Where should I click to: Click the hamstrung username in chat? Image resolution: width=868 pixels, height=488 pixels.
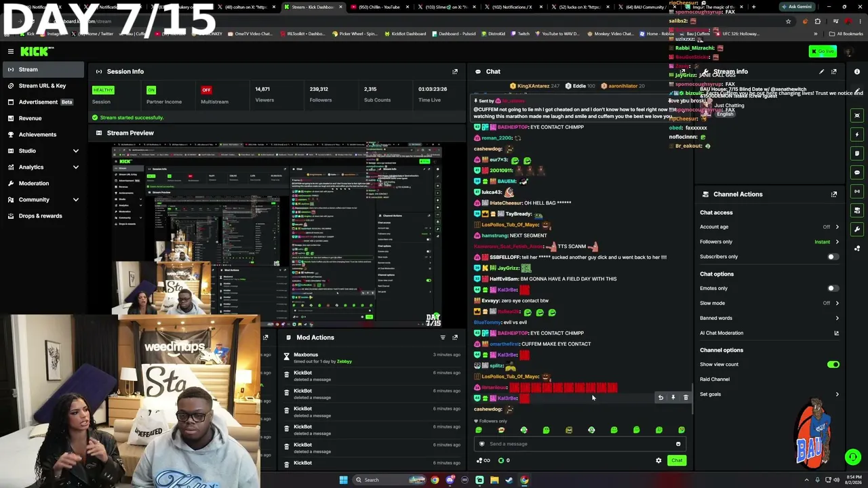(x=495, y=235)
